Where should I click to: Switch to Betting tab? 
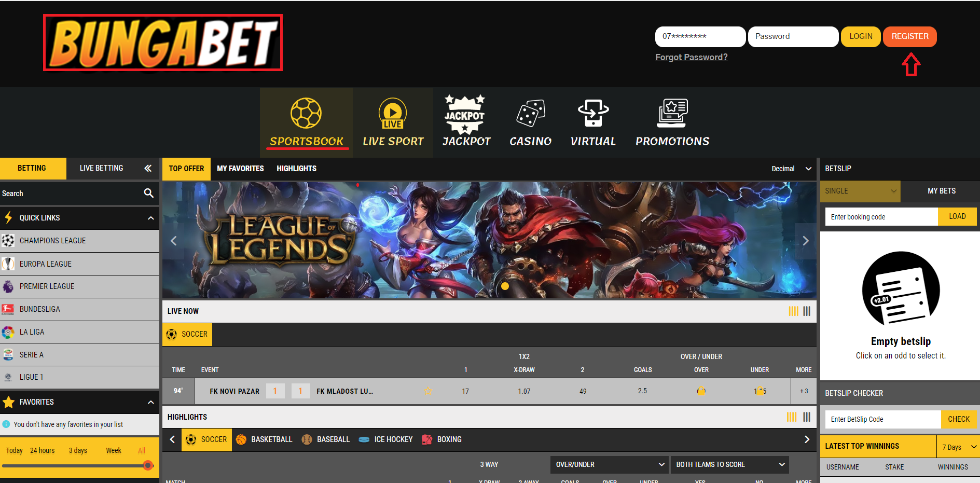point(32,168)
